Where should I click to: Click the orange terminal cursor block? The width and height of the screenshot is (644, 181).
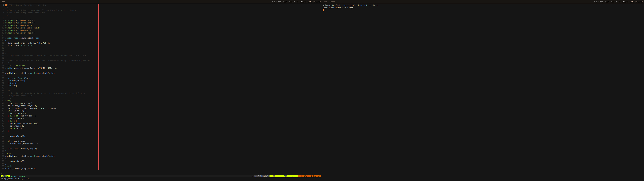tap(323, 10)
